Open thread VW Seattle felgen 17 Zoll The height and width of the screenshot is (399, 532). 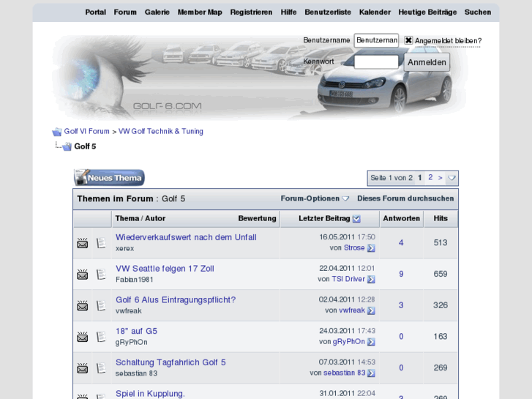tap(165, 269)
